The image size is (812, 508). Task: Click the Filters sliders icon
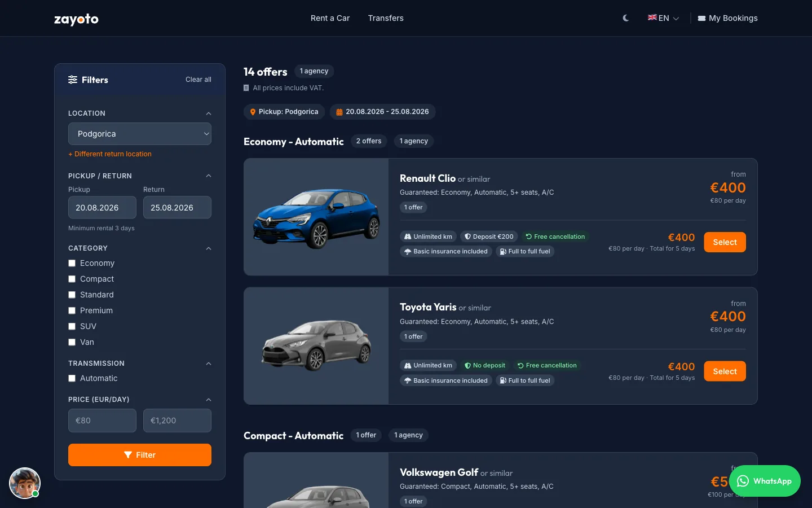(x=73, y=80)
